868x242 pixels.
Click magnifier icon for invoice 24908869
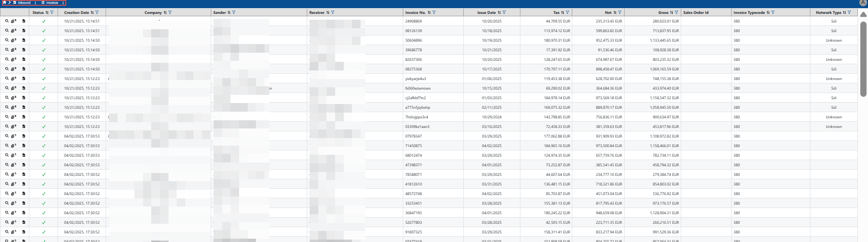7,21
